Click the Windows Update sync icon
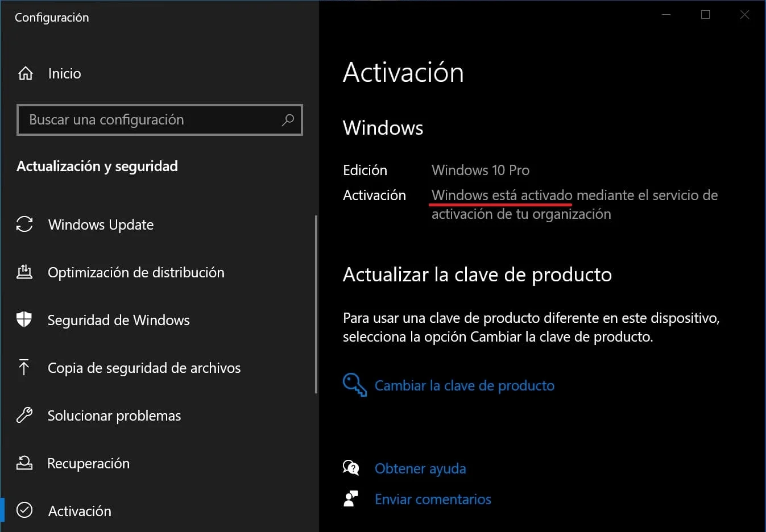Image resolution: width=766 pixels, height=532 pixels. pyautogui.click(x=24, y=225)
